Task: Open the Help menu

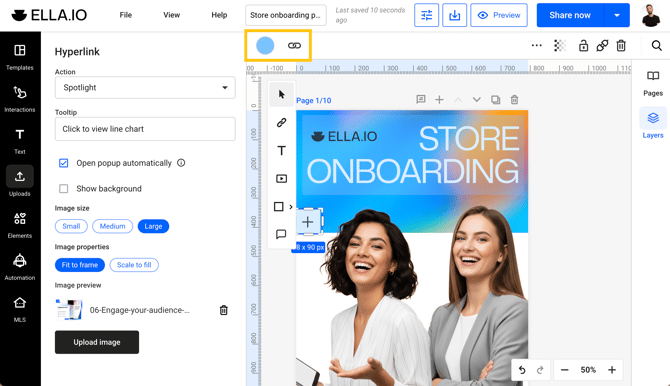Action: pyautogui.click(x=219, y=15)
